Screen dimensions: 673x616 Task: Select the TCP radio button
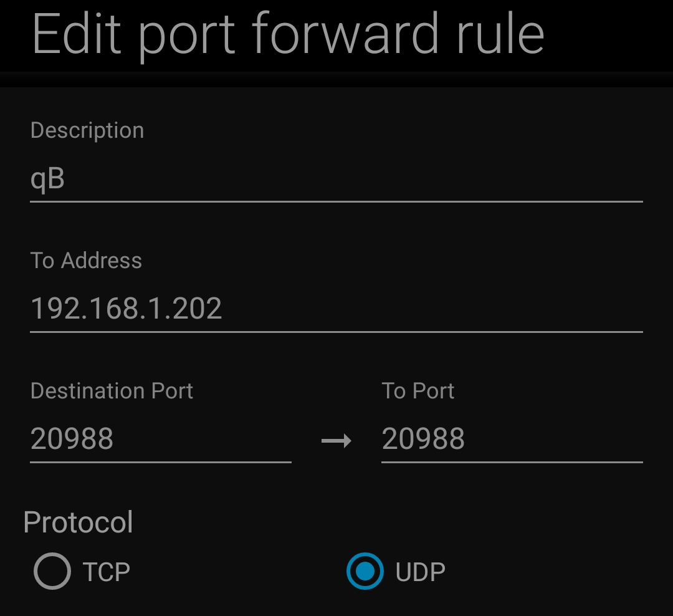tap(52, 571)
